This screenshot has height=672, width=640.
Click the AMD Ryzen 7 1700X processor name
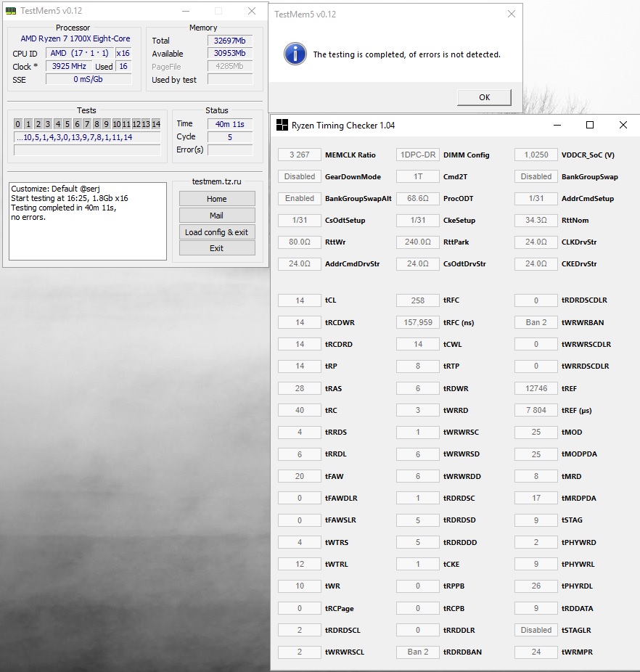pos(75,38)
